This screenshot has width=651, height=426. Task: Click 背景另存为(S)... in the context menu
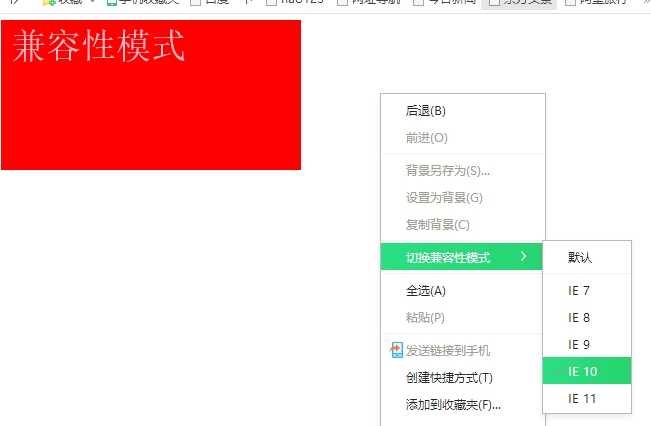[x=463, y=171]
